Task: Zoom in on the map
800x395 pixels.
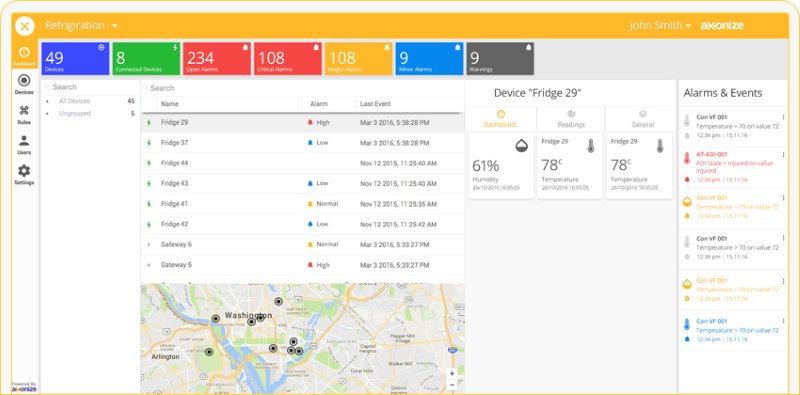Action: [x=452, y=374]
